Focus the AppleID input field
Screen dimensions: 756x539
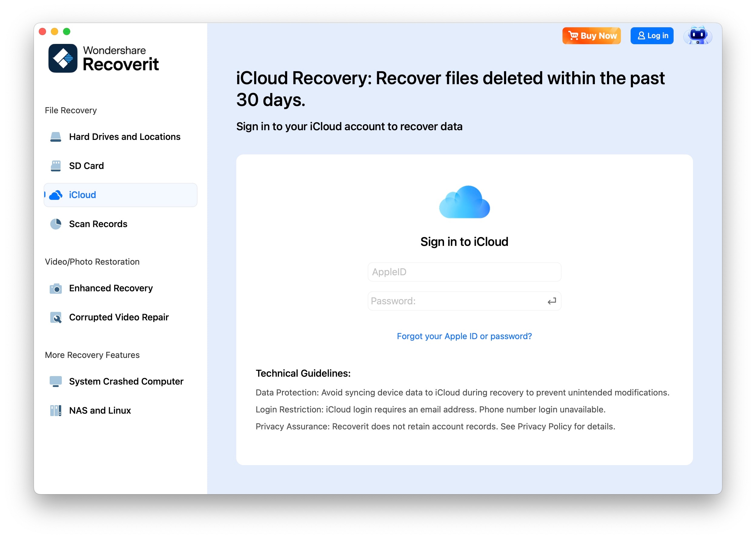coord(464,272)
